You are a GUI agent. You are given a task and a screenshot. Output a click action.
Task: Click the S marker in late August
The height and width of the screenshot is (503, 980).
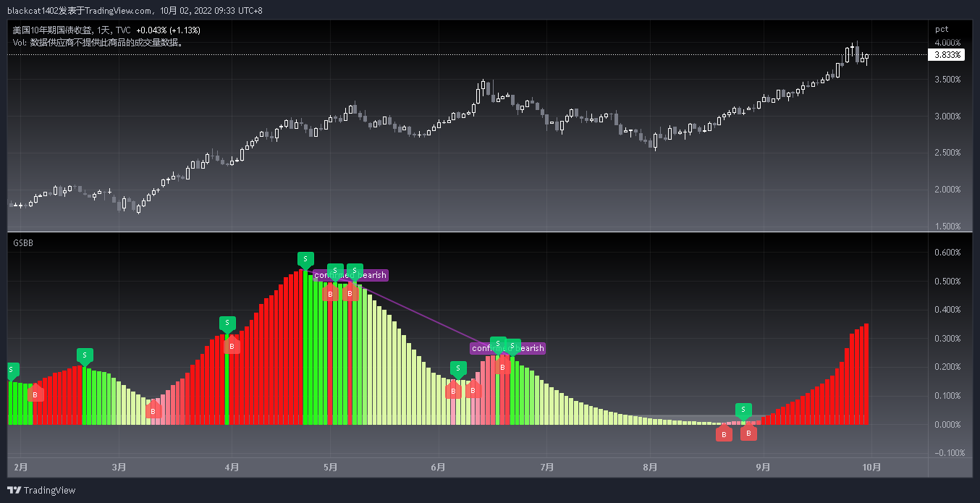click(x=743, y=411)
